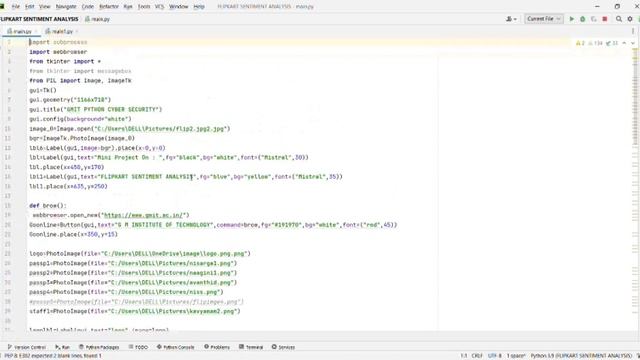Image resolution: width=640 pixels, height=360 pixels.
Task: Open the Python Packages tool window
Action: (99, 347)
